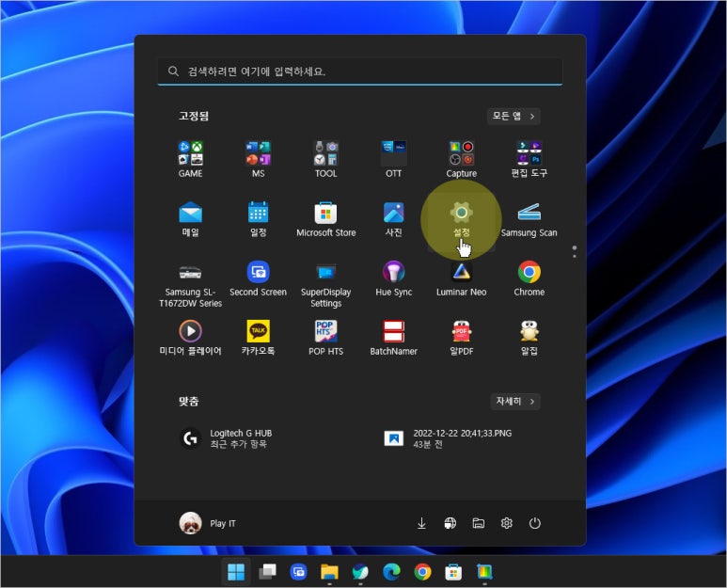
Task: Click the Windows Start button on taskbar
Action: [236, 572]
